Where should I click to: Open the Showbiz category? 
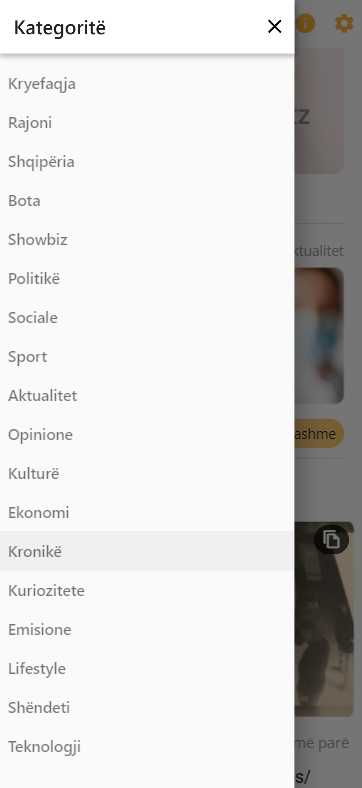(147, 240)
